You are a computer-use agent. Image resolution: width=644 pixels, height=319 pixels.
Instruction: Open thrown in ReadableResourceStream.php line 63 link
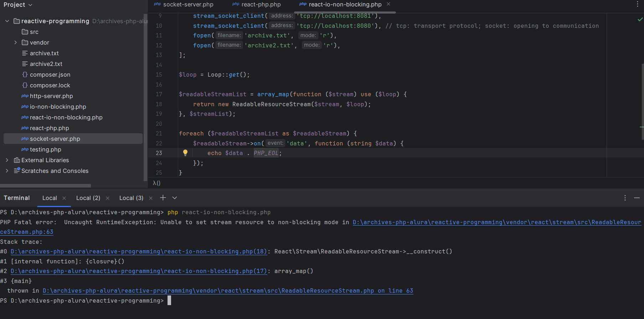click(228, 291)
